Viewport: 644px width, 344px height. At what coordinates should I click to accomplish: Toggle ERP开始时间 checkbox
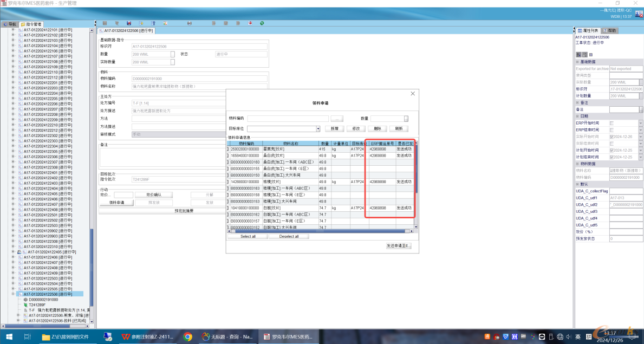coord(612,124)
